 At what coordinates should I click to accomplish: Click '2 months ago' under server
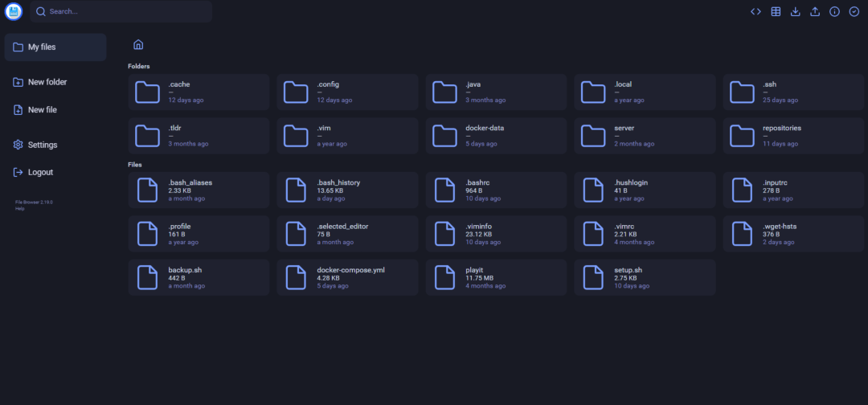click(x=634, y=144)
